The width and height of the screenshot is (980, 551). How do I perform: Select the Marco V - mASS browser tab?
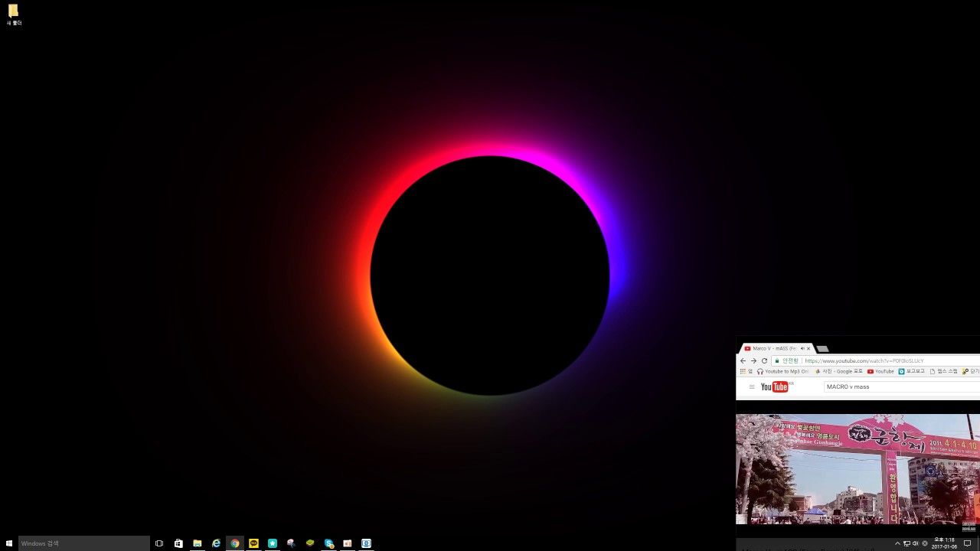point(776,348)
